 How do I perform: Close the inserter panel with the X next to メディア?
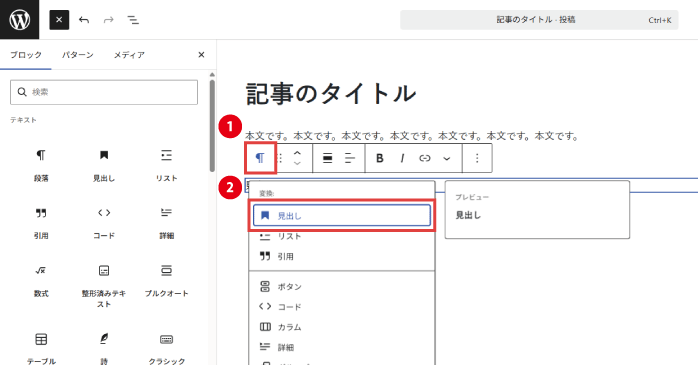(x=201, y=55)
